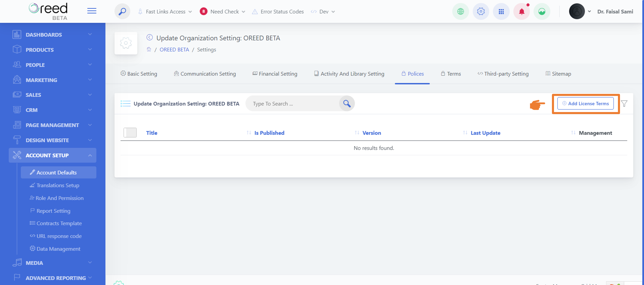This screenshot has height=285, width=644.
Task: Sort table by Last Update column
Action: click(x=485, y=133)
